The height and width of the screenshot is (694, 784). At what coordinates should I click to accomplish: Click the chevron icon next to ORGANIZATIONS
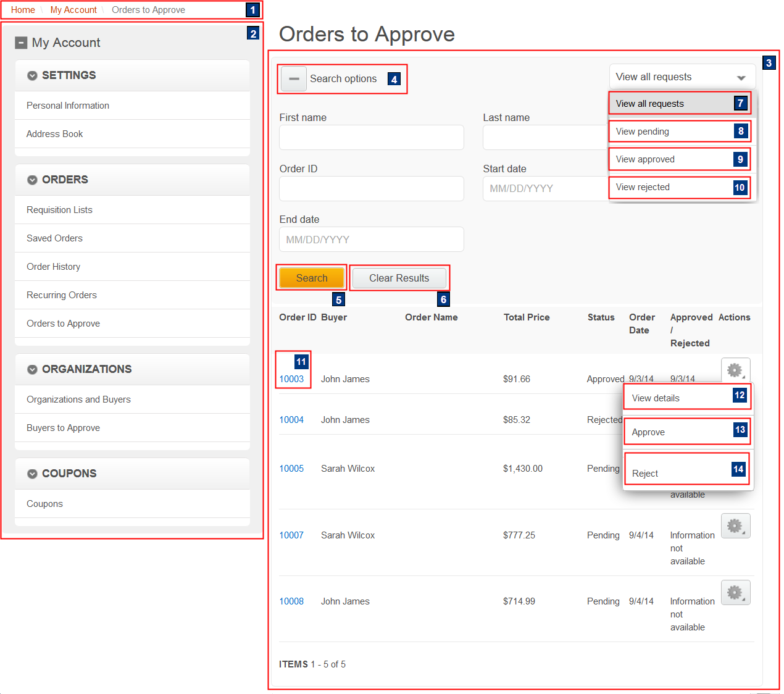point(31,369)
